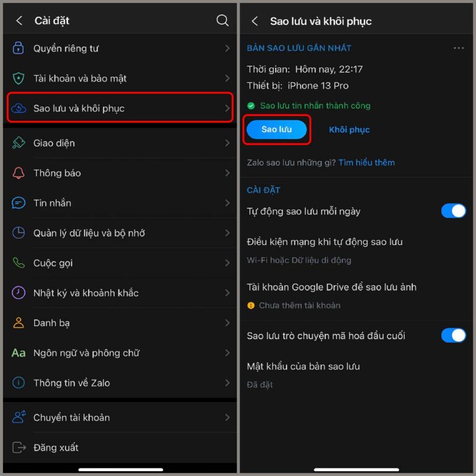Tap the bell icon for Thông báo
The height and width of the screenshot is (476, 476).
pos(18,173)
